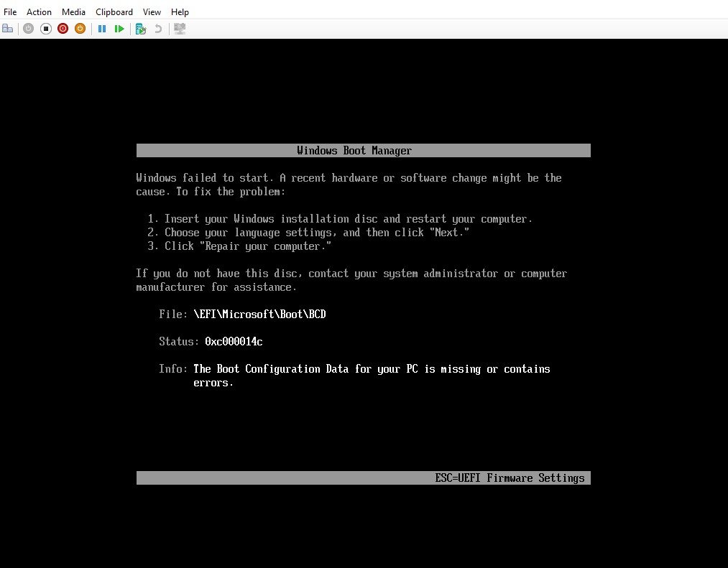Click the grey Start virtual machine icon
Screen dimensions: 728x568
[28, 29]
